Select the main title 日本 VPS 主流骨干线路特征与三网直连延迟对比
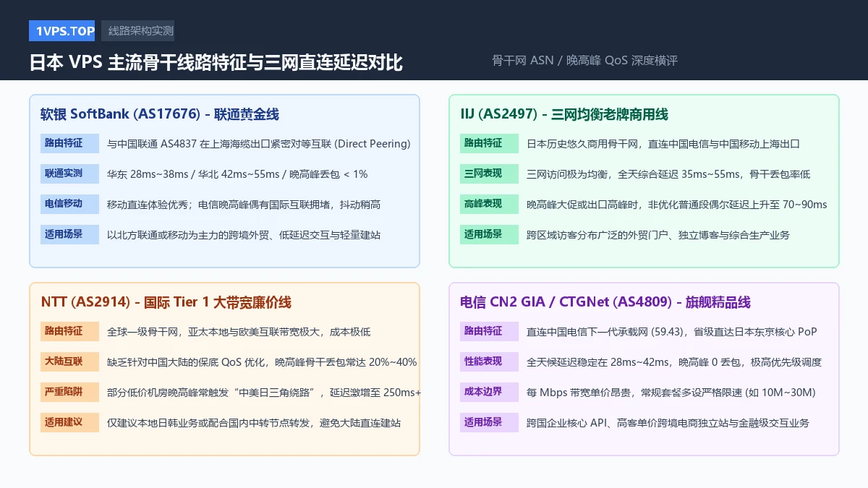This screenshot has height=488, width=868. pos(216,63)
